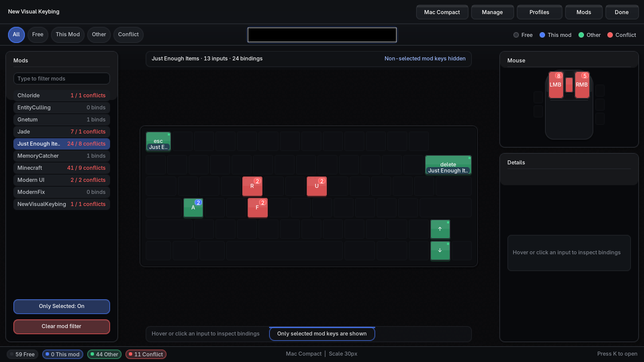
Task: Select the Gnetum mod
Action: tap(62, 119)
